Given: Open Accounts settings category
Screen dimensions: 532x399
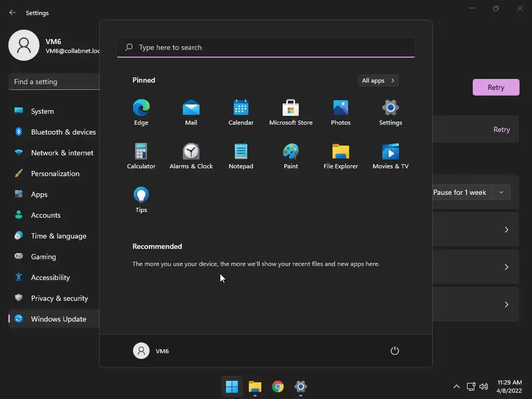Looking at the screenshot, I should 54,215.
